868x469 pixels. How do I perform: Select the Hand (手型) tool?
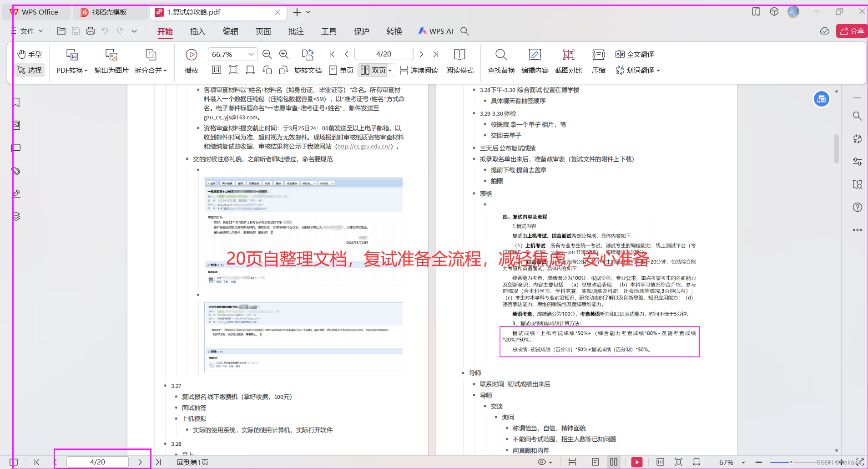(x=30, y=54)
